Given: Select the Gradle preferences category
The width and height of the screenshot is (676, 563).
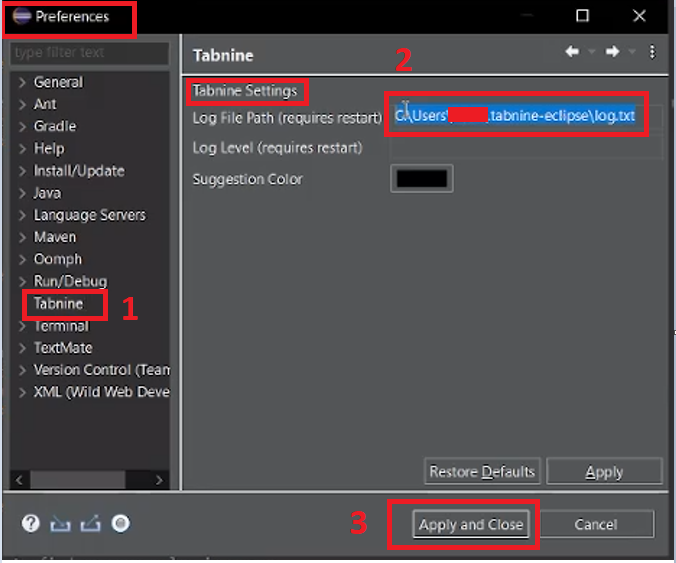Looking at the screenshot, I should point(55,126).
